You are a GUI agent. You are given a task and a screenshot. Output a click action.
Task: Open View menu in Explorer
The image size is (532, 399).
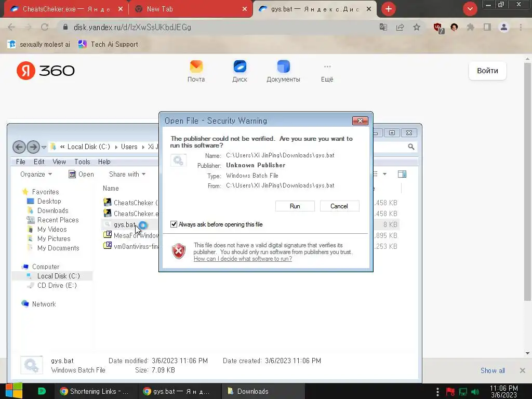59,162
